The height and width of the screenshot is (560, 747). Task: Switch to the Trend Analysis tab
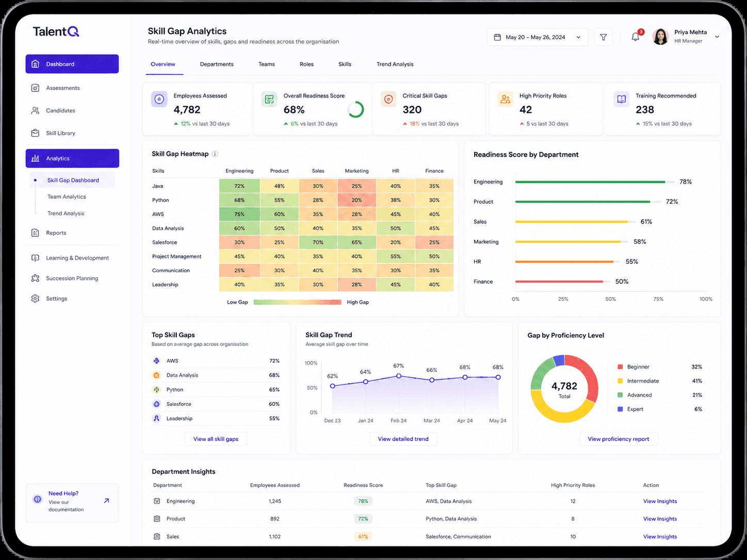[395, 64]
